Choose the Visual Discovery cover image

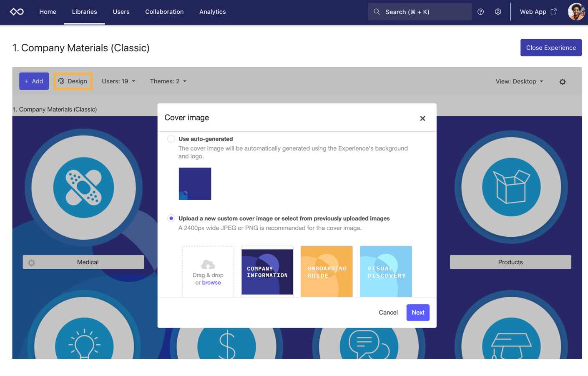pos(386,271)
